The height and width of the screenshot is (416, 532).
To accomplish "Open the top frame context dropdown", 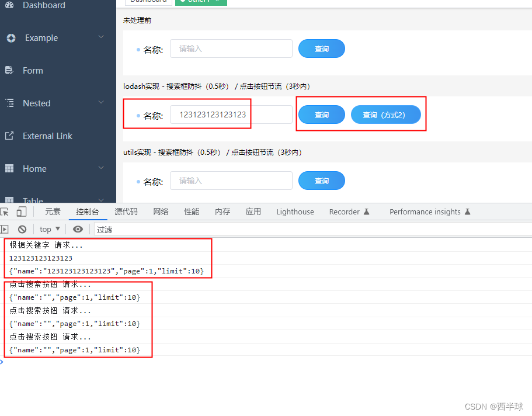I will 49,229.
